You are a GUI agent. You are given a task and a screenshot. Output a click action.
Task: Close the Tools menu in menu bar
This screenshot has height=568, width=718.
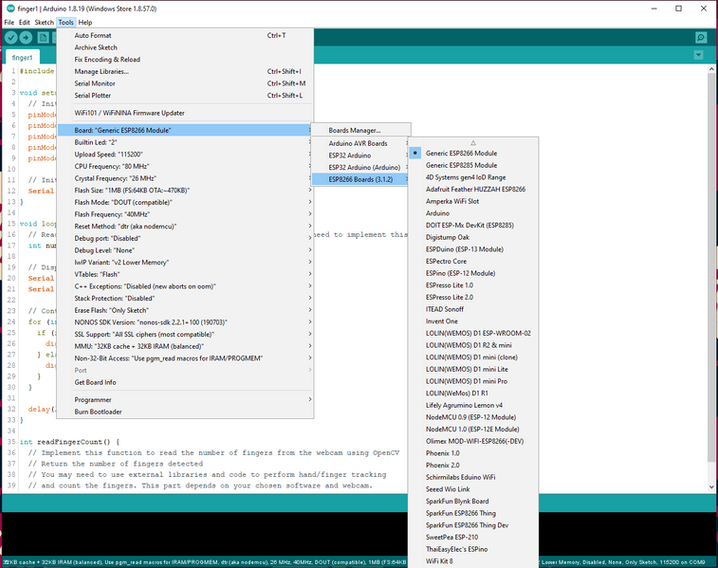pos(66,22)
